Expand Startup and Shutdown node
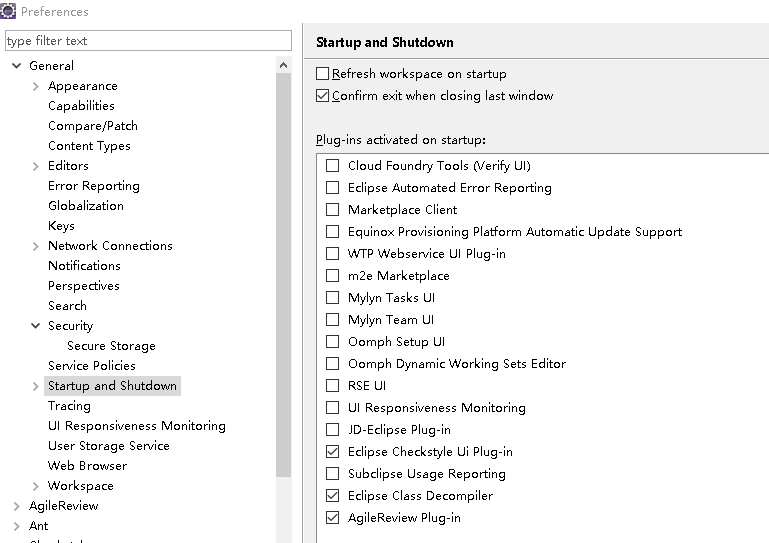 point(35,387)
